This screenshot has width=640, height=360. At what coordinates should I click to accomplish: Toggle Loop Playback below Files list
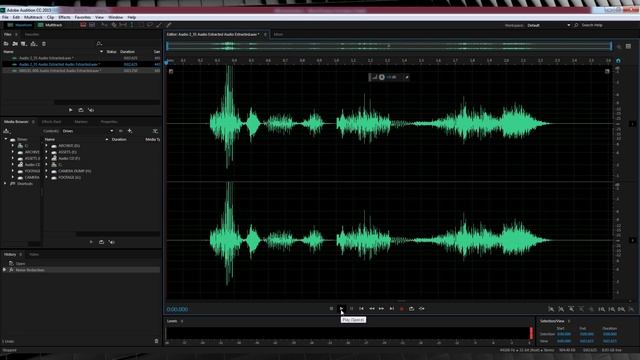(81, 110)
